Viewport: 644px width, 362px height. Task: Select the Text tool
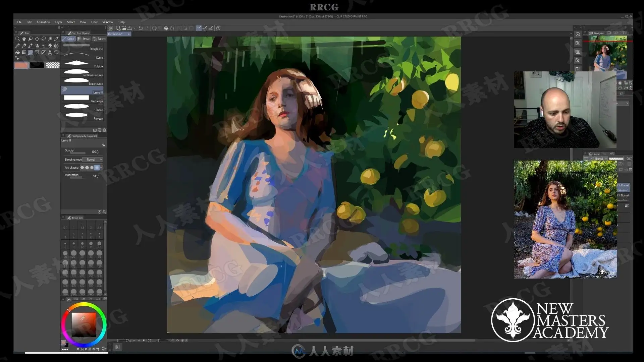click(x=50, y=52)
